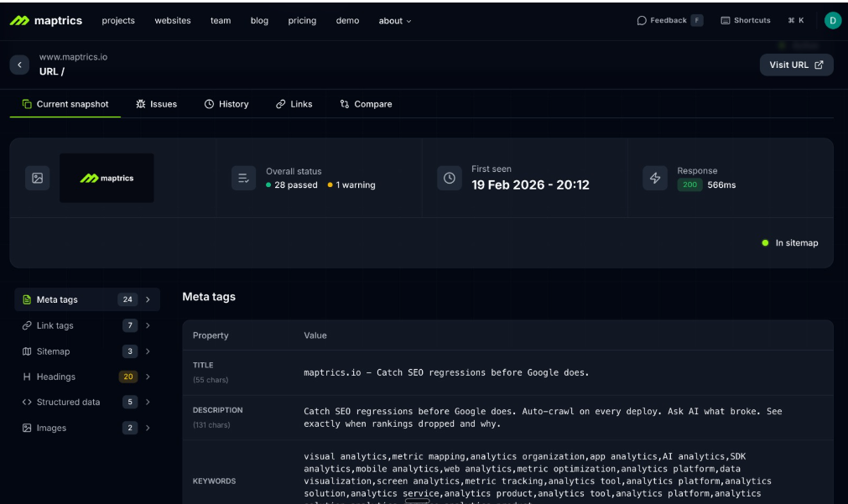The width and height of the screenshot is (848, 504).
Task: Open the Compare tab
Action: (366, 104)
